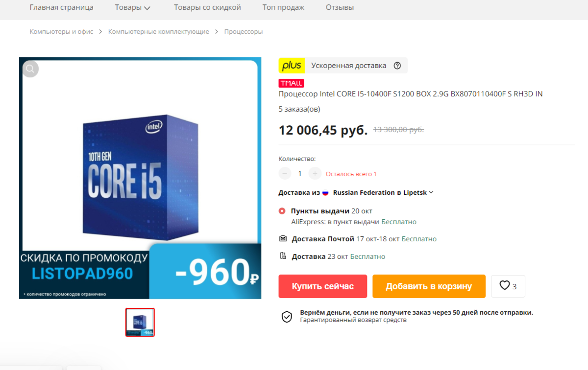
Task: Select the Core i5 product thumbnail
Action: coord(140,322)
